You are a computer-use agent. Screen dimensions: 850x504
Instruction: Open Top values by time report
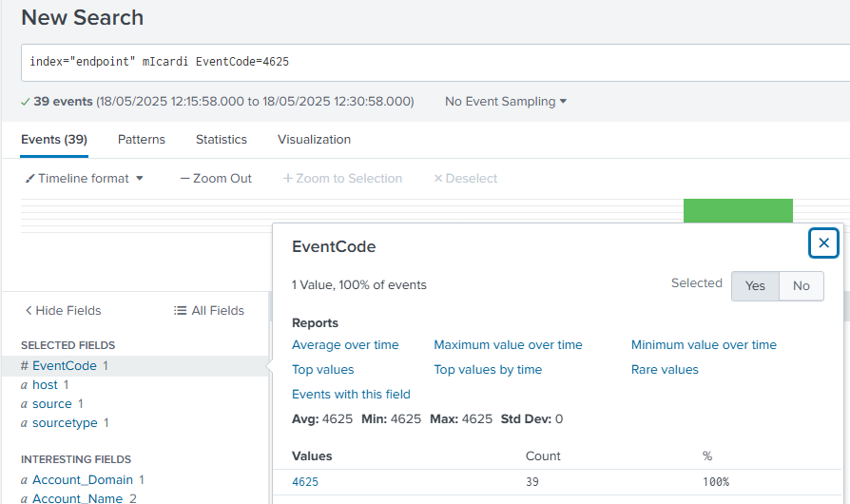[x=488, y=370]
